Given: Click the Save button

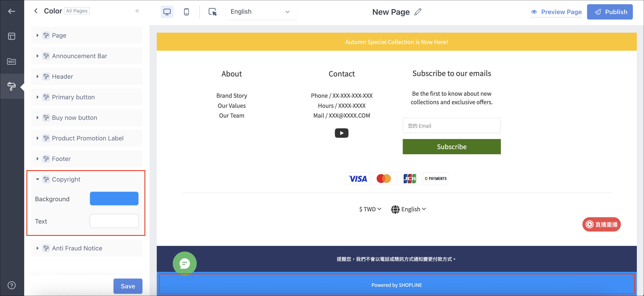Looking at the screenshot, I should pyautogui.click(x=128, y=286).
